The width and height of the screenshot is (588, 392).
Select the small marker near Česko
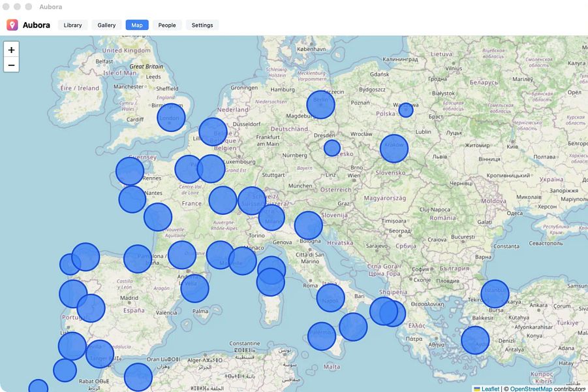point(332,148)
